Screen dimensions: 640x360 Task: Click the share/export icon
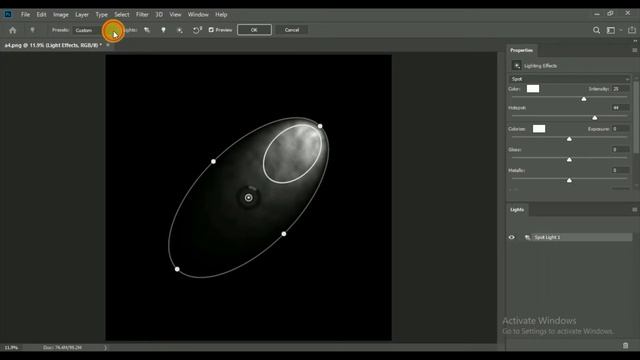[631, 30]
